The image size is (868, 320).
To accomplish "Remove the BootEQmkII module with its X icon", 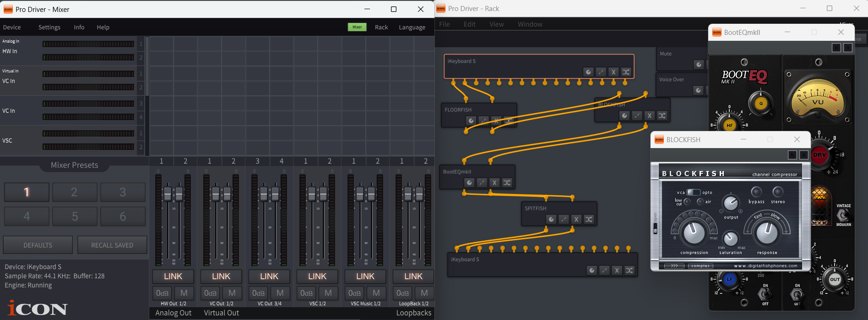I will pyautogui.click(x=494, y=182).
